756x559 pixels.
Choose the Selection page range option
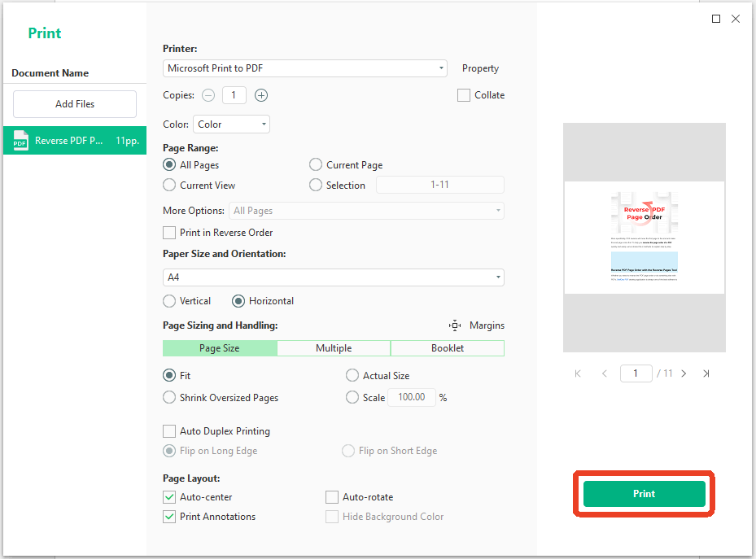point(315,185)
